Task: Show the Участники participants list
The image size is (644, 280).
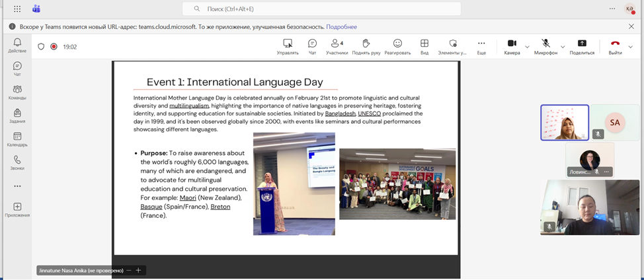Action: coord(337,46)
